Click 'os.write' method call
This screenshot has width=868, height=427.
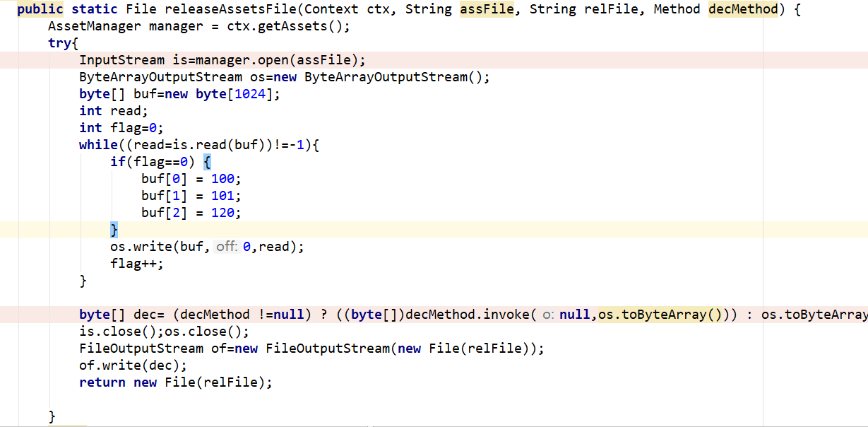click(141, 247)
